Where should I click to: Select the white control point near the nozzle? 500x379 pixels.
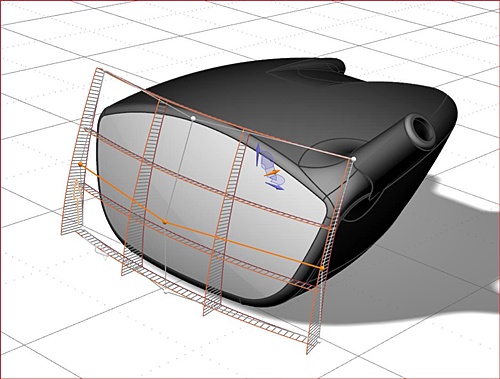(x=354, y=159)
